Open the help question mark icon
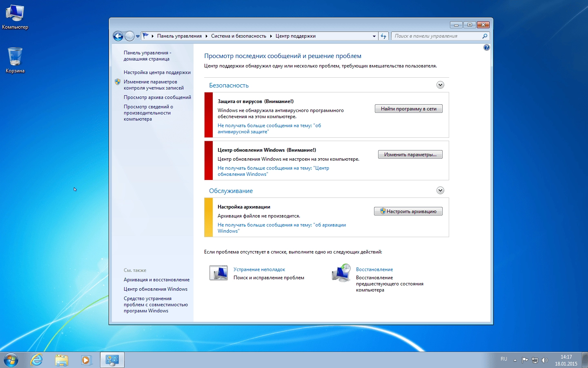The width and height of the screenshot is (588, 368). click(486, 47)
